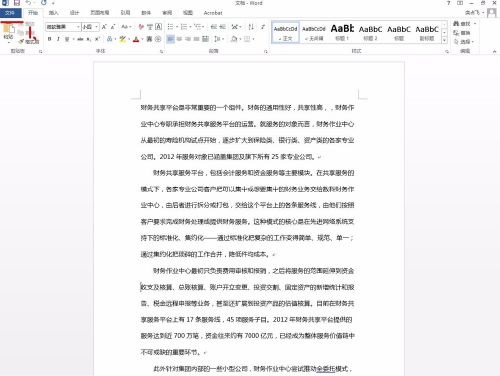Toggle Subscript formatting
Viewport: 500px width, 376px height.
89,39
